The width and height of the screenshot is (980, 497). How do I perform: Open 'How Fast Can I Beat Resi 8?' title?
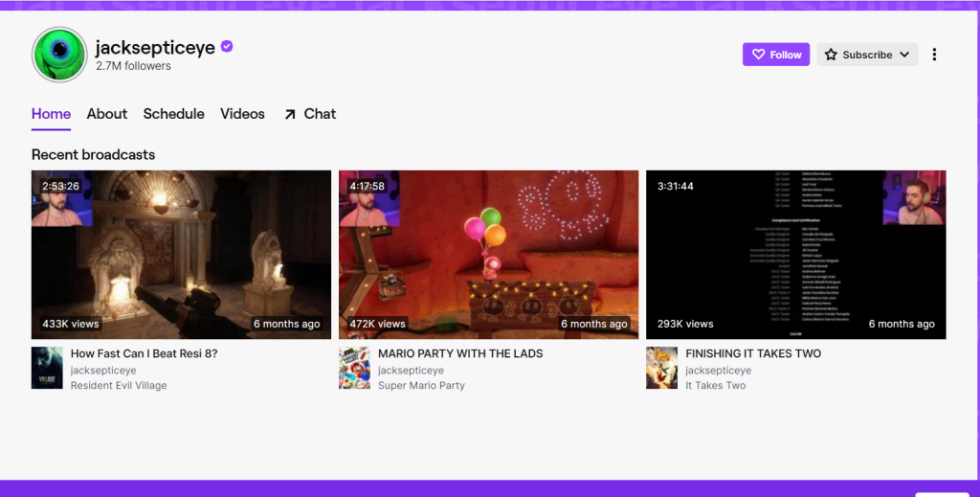[x=145, y=353]
